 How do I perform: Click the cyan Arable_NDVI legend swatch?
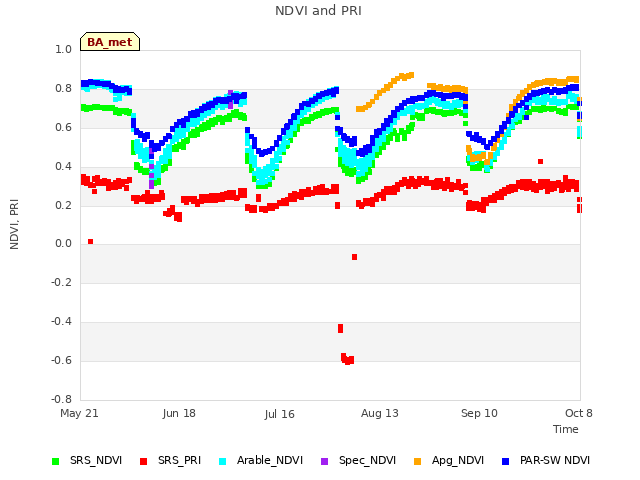tap(222, 461)
